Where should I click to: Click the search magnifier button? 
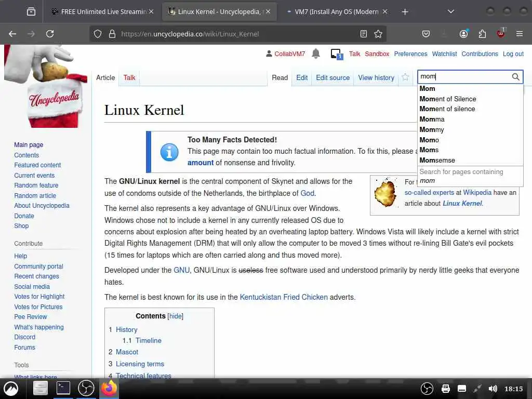515,77
